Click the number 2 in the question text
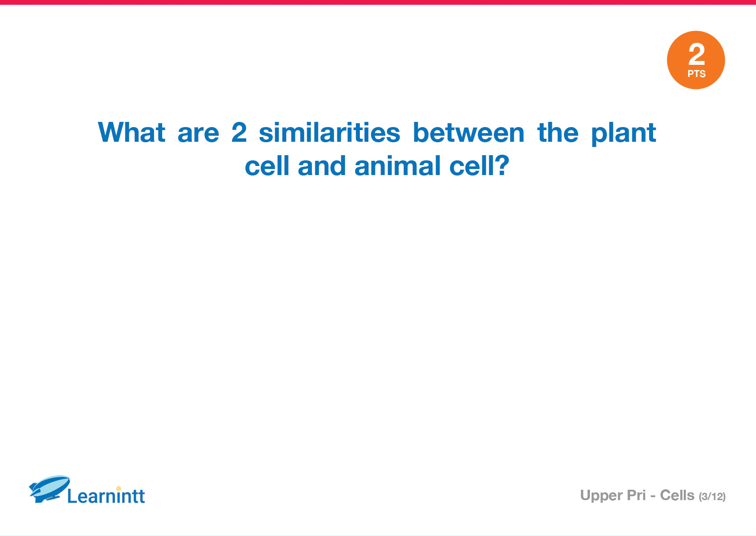This screenshot has width=756, height=536. click(239, 132)
